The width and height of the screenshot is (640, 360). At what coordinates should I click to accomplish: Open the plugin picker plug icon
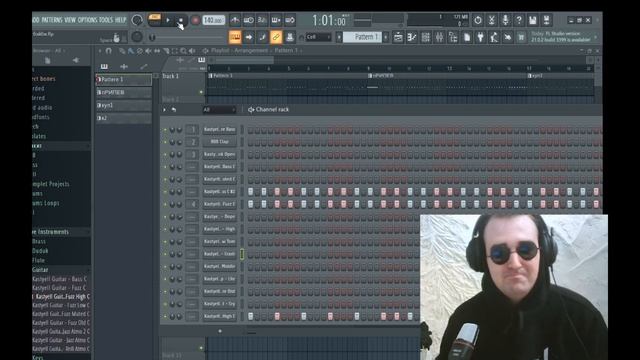(480, 37)
